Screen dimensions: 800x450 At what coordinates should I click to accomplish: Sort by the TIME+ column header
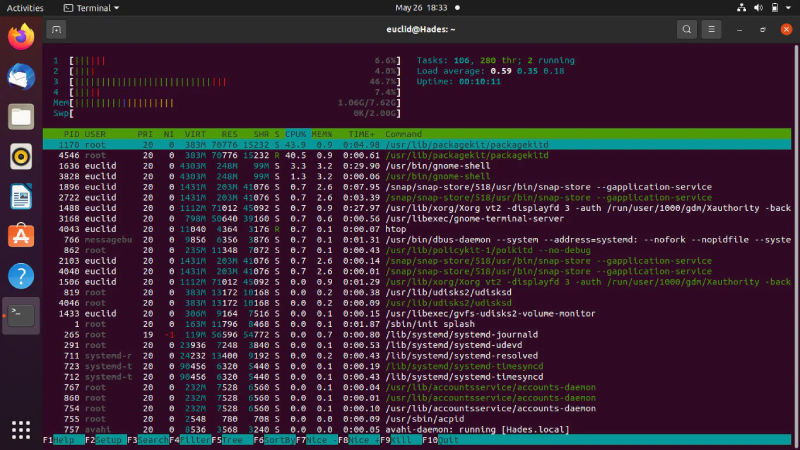coord(361,134)
